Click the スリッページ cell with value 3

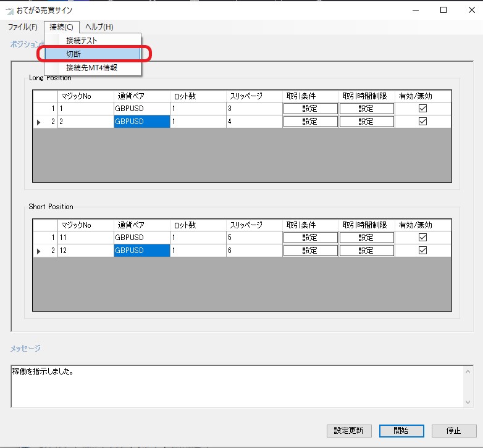[254, 109]
